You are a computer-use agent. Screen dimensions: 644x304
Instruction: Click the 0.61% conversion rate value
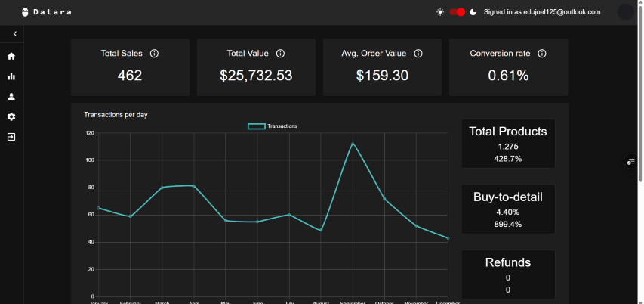point(508,76)
